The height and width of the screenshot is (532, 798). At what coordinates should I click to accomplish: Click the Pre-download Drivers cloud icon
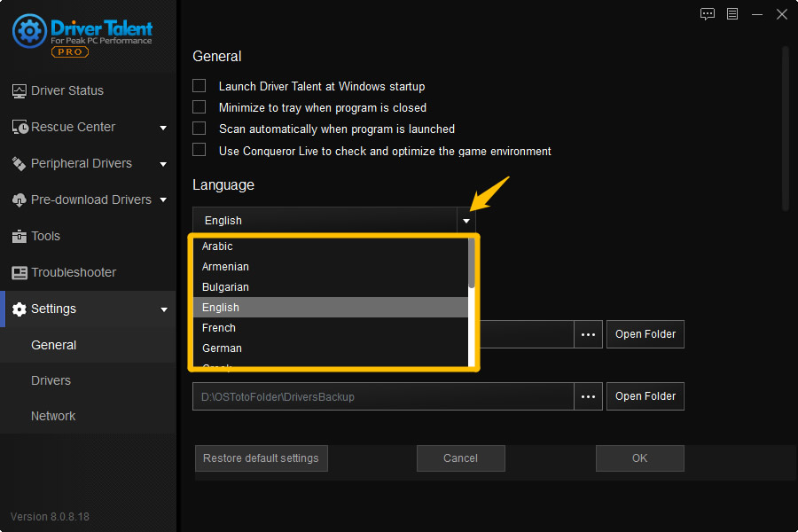[x=20, y=200]
